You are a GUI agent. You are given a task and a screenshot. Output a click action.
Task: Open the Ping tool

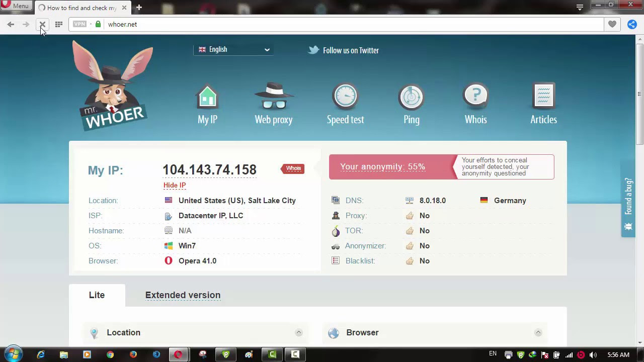pos(411,104)
